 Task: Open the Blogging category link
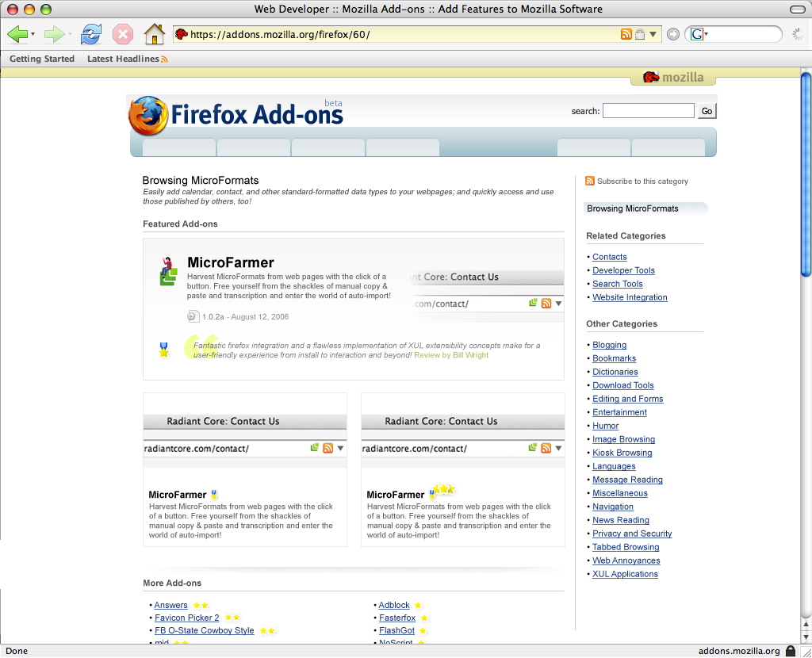tap(609, 345)
